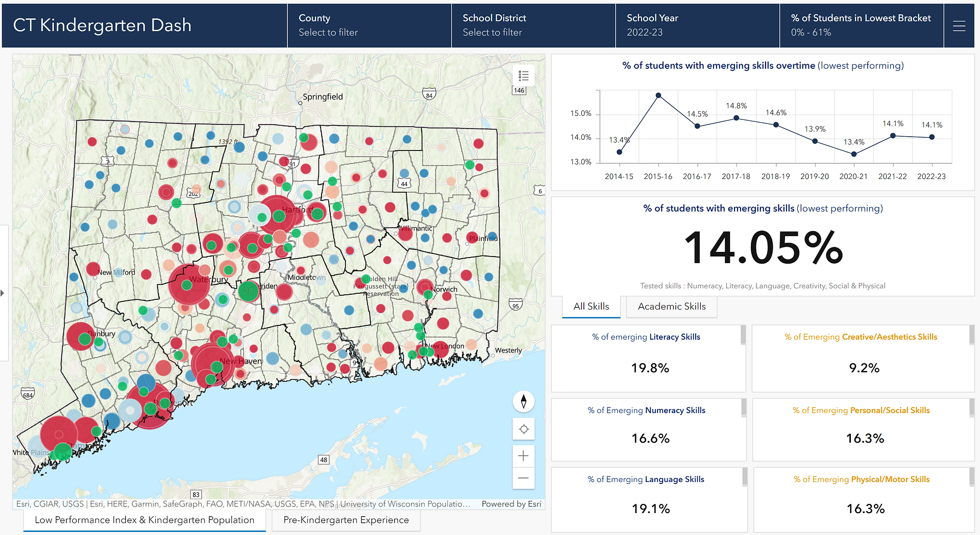Click the Norwich label on the map
980x535 pixels.
pos(444,289)
